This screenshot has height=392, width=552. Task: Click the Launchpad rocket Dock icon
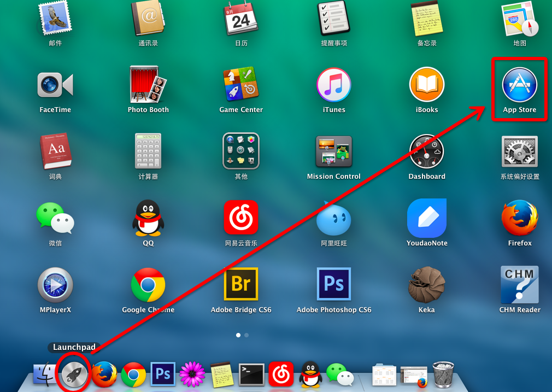[74, 375]
